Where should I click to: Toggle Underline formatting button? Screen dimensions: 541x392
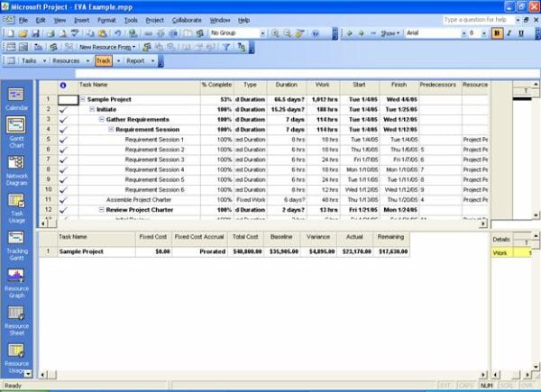[521, 33]
